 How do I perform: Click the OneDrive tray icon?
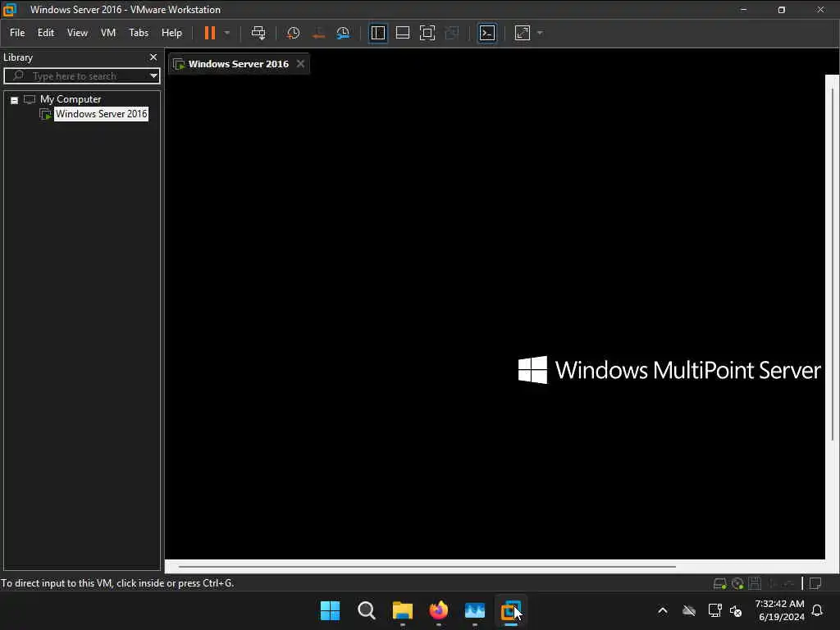[x=689, y=610]
